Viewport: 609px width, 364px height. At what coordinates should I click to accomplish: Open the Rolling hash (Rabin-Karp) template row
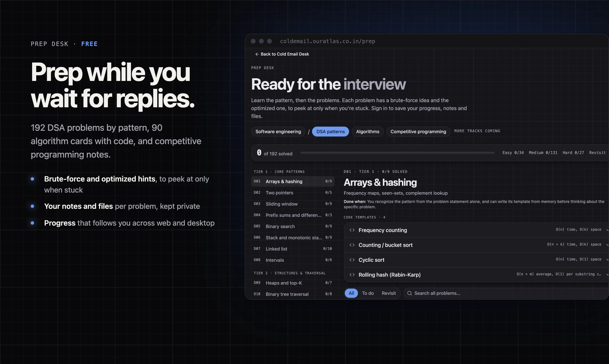click(x=476, y=275)
